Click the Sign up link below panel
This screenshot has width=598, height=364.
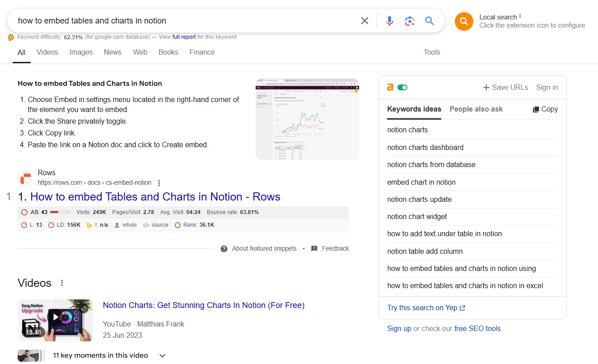pos(399,329)
